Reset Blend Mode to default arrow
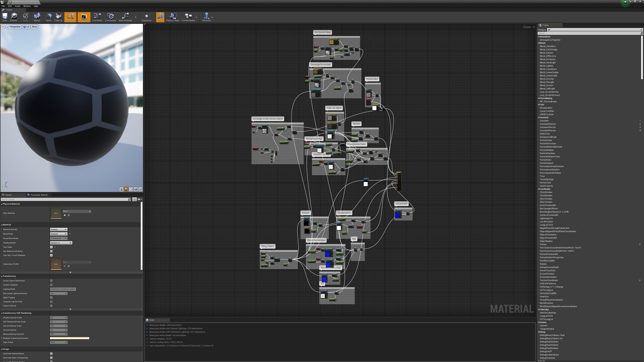 69,234
